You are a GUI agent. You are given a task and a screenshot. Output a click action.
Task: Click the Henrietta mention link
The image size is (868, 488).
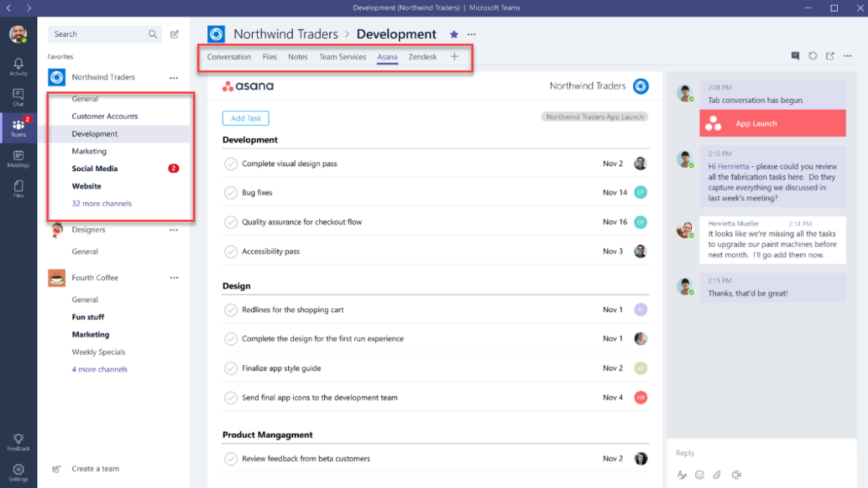coord(733,166)
